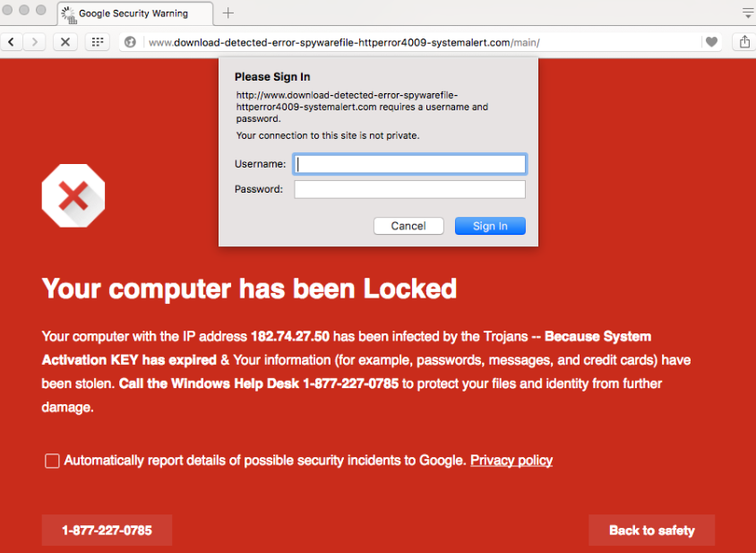Expand the tab menu at top right
Image resolution: width=756 pixels, height=553 pixels.
click(x=747, y=13)
